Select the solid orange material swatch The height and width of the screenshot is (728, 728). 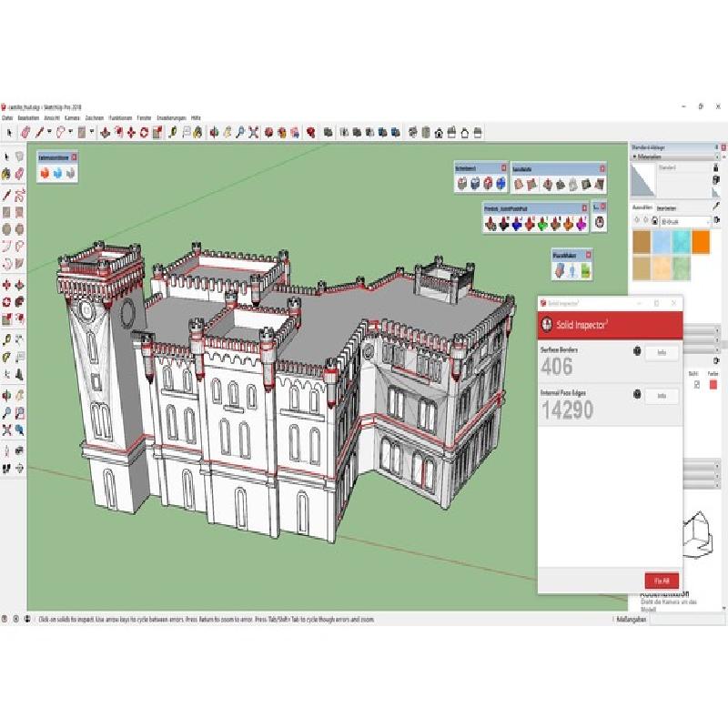click(x=701, y=242)
